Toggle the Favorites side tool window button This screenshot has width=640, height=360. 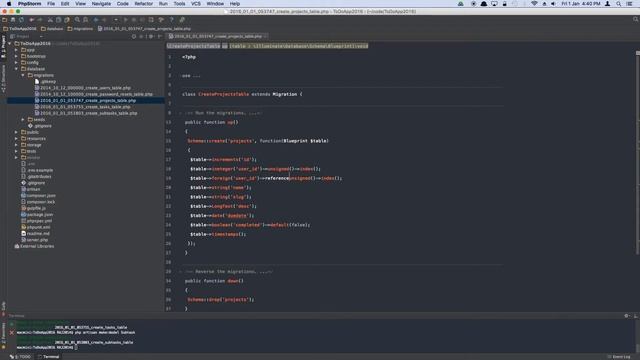point(3,336)
